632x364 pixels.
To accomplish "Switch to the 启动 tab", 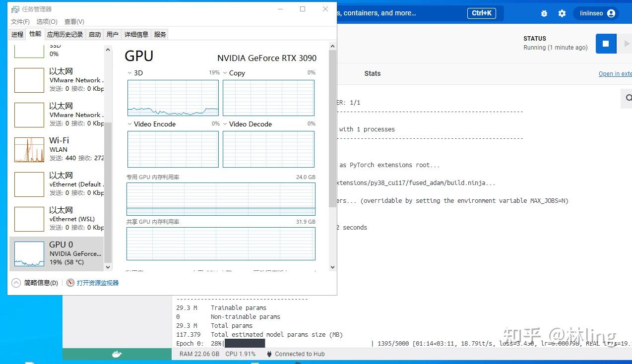I will tap(95, 34).
